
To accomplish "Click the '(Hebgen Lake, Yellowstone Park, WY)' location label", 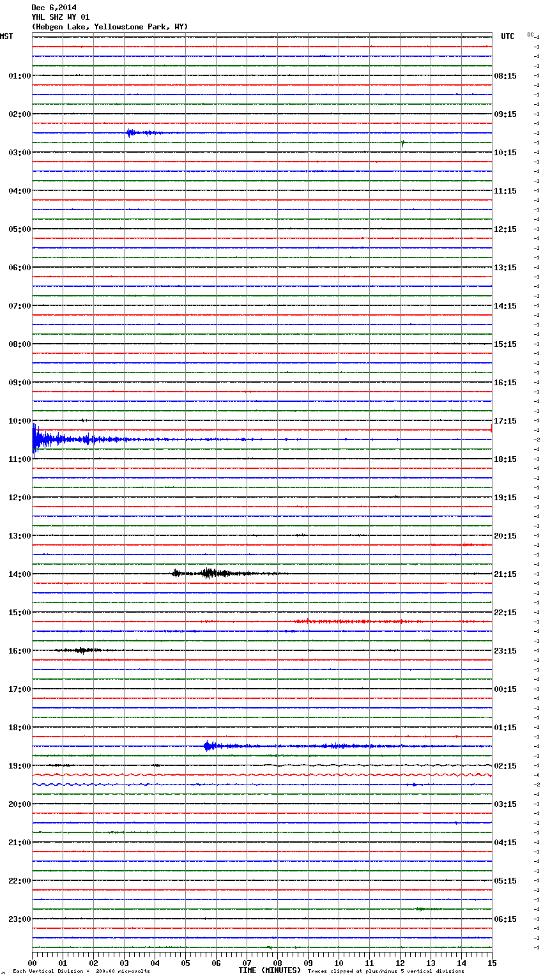I will tap(110, 27).
